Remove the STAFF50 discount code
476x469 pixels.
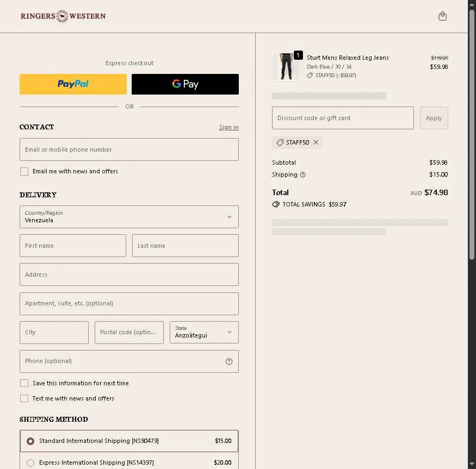coord(316,142)
